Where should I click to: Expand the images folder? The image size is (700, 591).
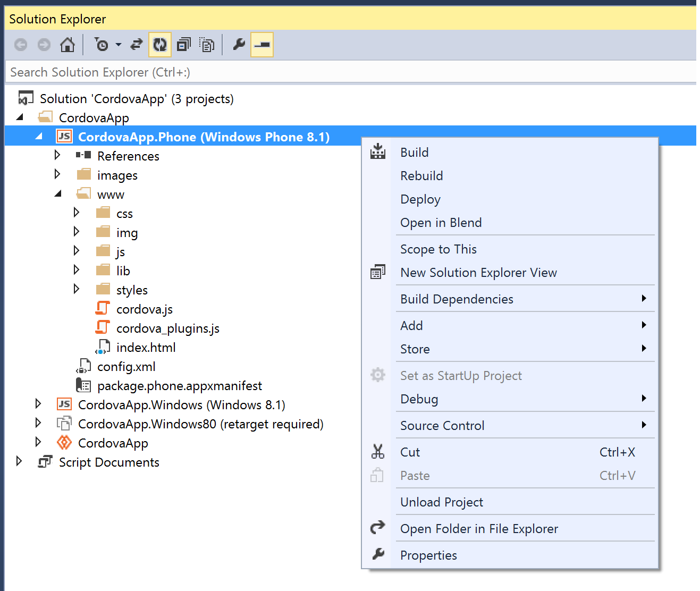[57, 174]
